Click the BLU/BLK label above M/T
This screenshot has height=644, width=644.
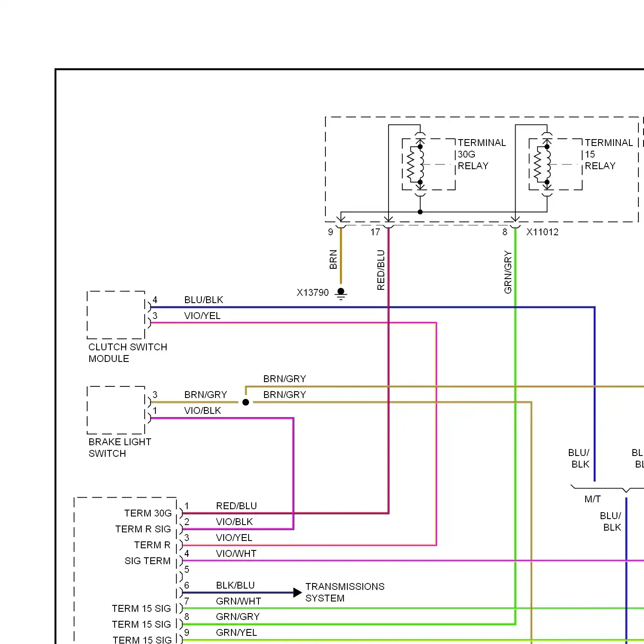(579, 459)
